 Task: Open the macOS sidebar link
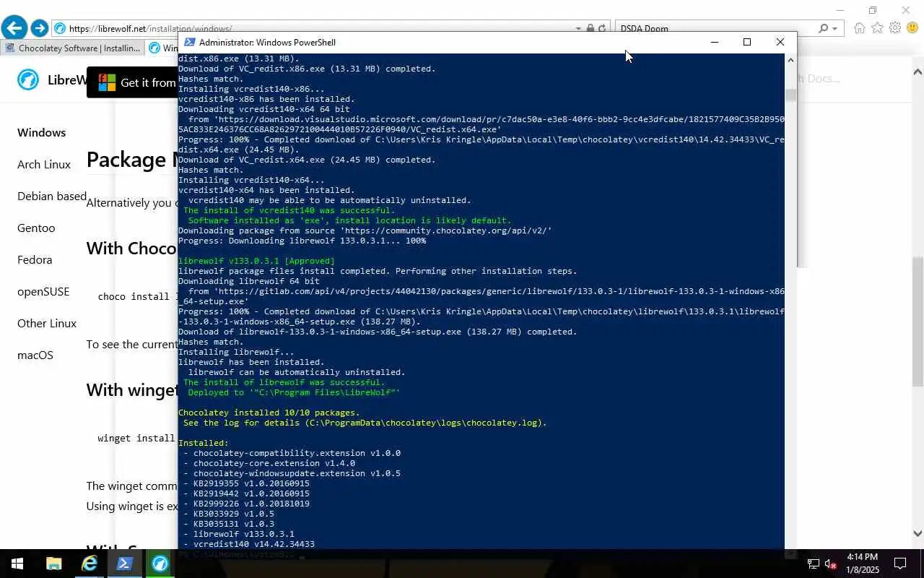click(35, 355)
